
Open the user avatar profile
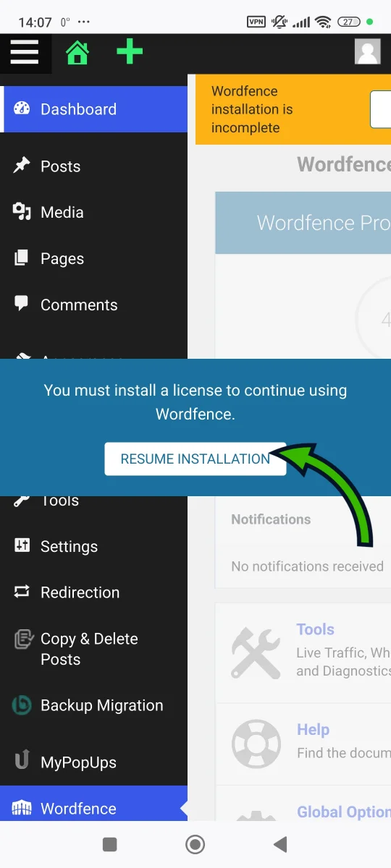pos(368,52)
